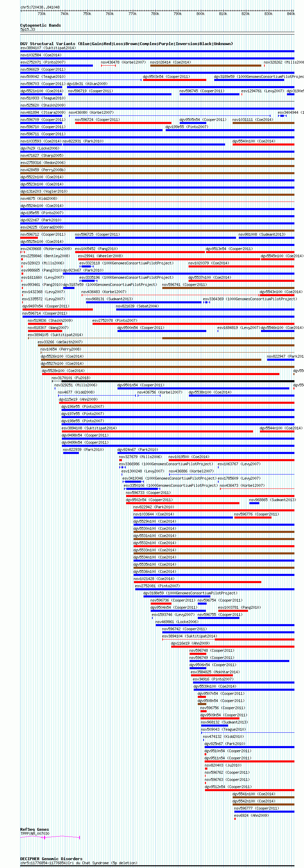Screen dimensions: 304x868
Task: Click nsv596724 (Cooper2011) label
Action: coord(97,120)
